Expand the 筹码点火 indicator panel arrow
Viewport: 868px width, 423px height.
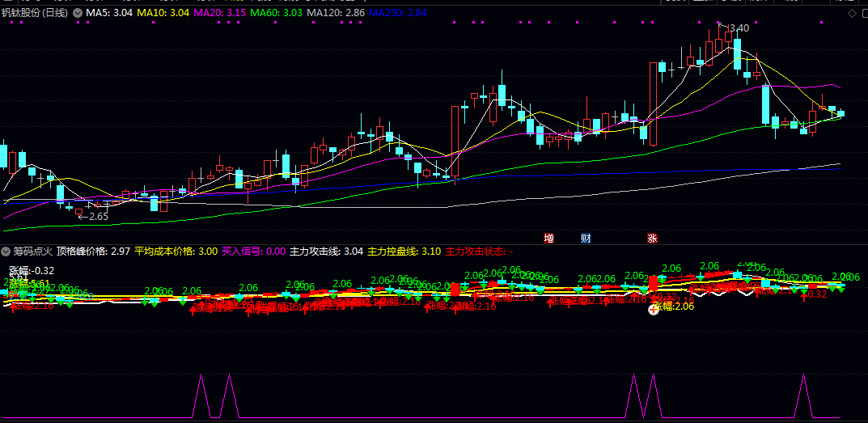[6, 252]
